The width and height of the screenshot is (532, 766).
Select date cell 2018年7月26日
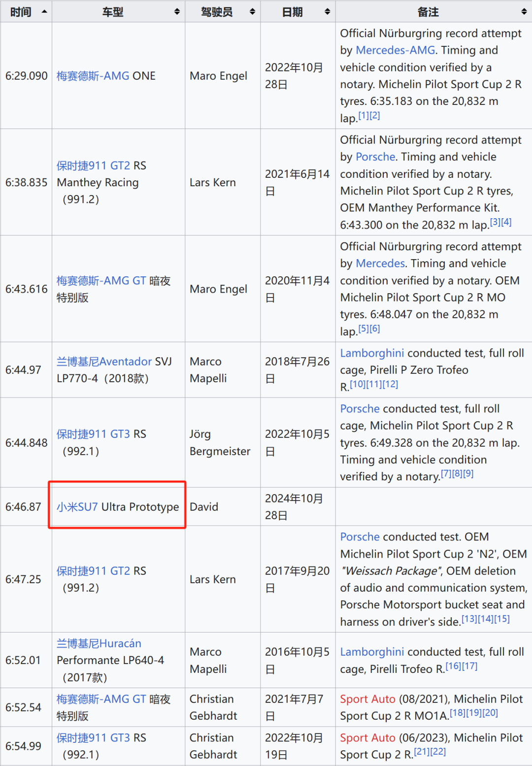click(298, 370)
